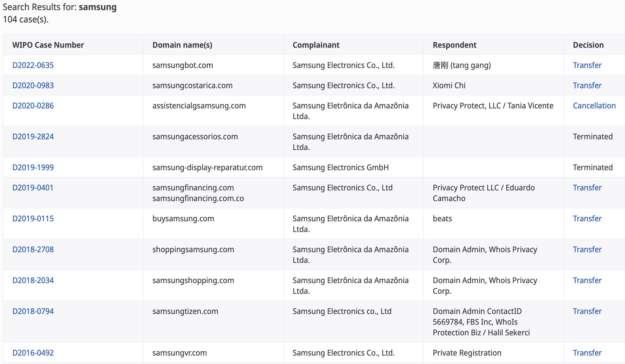Screen dimensions: 625x364
Task: Open case D2019-0401 link
Action: point(33,188)
